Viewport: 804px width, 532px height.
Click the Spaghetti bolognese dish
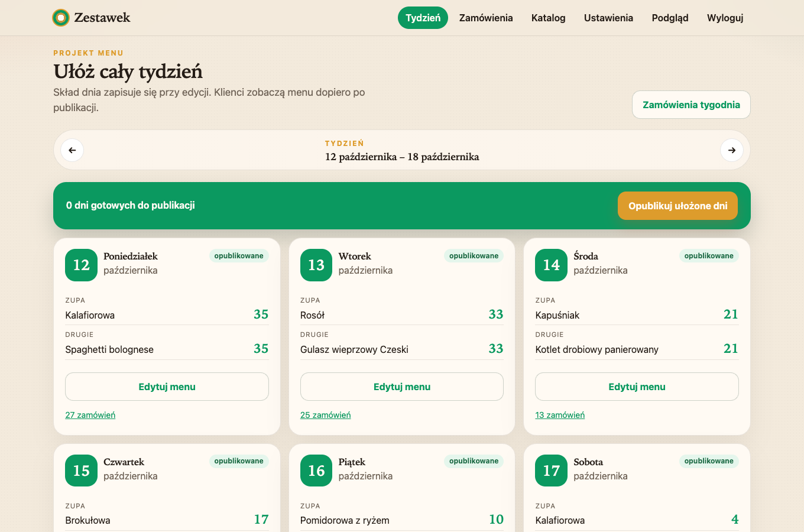109,349
